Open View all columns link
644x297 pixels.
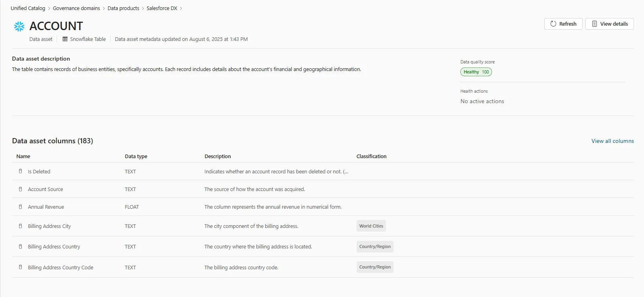613,141
